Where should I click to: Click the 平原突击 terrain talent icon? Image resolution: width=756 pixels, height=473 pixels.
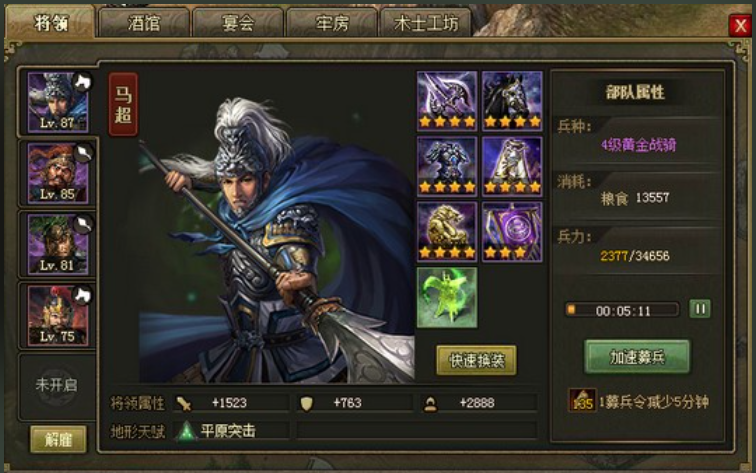click(x=187, y=431)
